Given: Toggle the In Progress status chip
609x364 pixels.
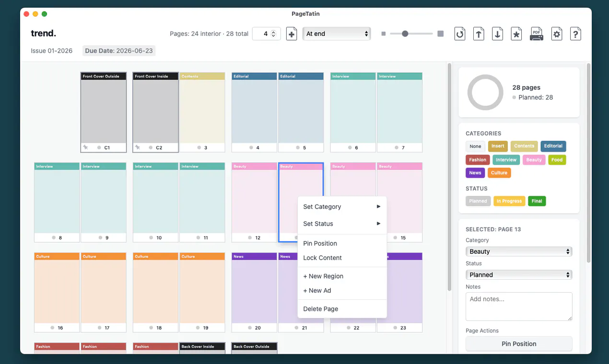Looking at the screenshot, I should coord(509,201).
